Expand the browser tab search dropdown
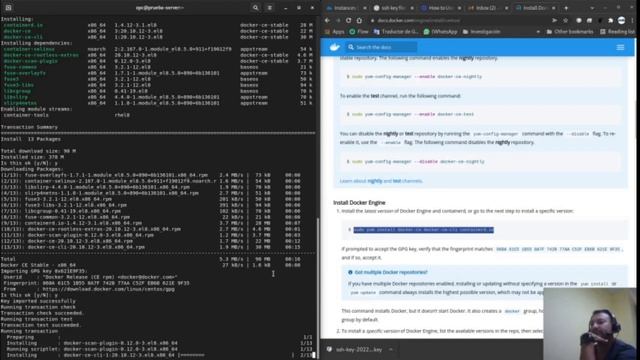 coord(592,8)
